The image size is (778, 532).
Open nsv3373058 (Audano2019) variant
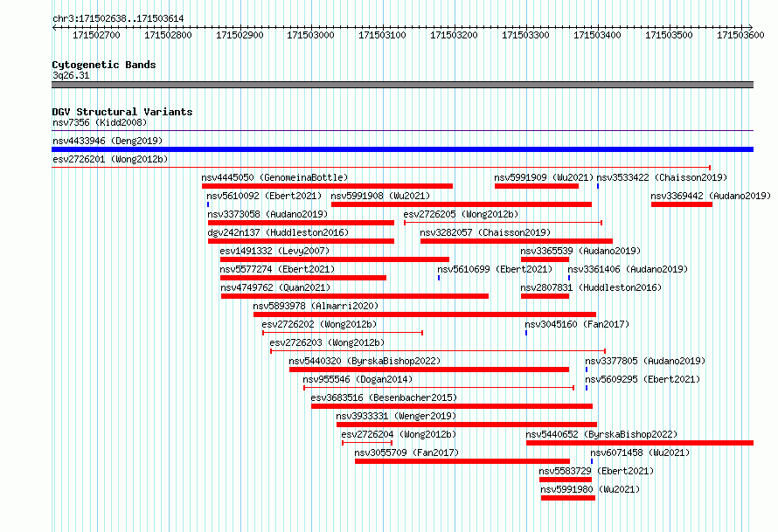coord(268,214)
